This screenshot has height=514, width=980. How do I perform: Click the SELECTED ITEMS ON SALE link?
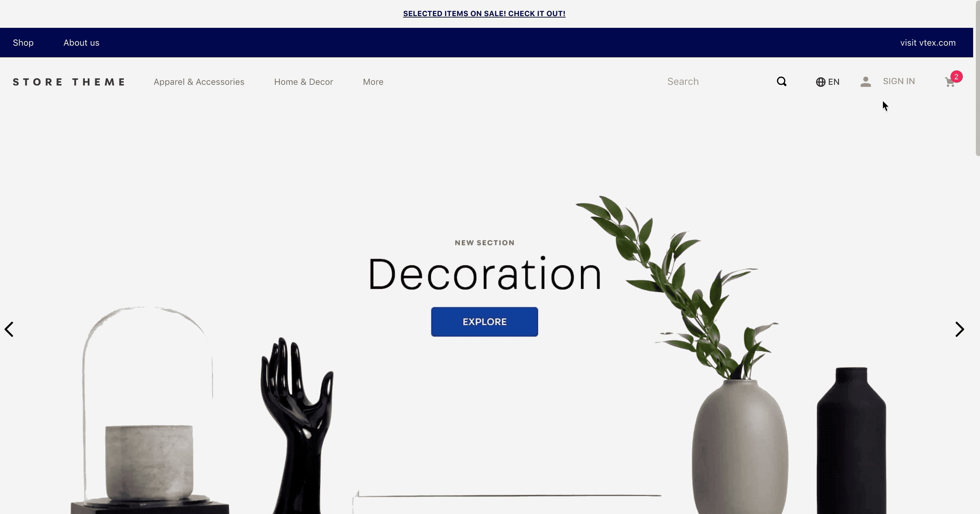pyautogui.click(x=484, y=14)
